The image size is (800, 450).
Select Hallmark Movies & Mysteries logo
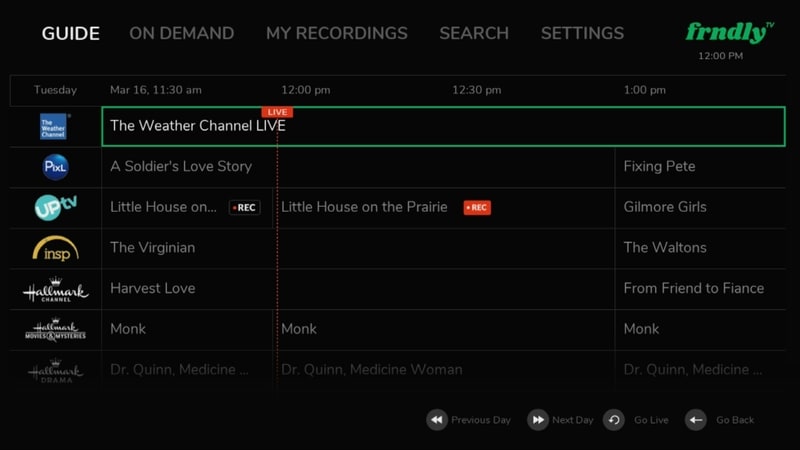[56, 330]
